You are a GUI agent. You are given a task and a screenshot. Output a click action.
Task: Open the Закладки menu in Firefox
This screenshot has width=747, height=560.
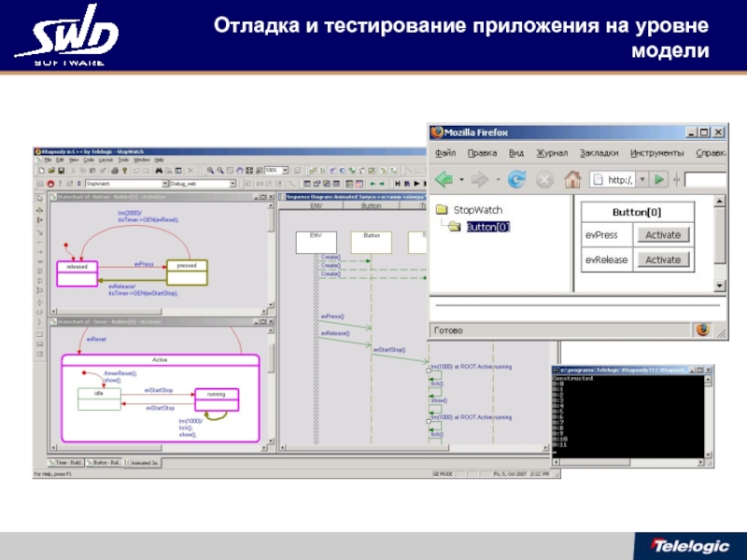point(599,153)
